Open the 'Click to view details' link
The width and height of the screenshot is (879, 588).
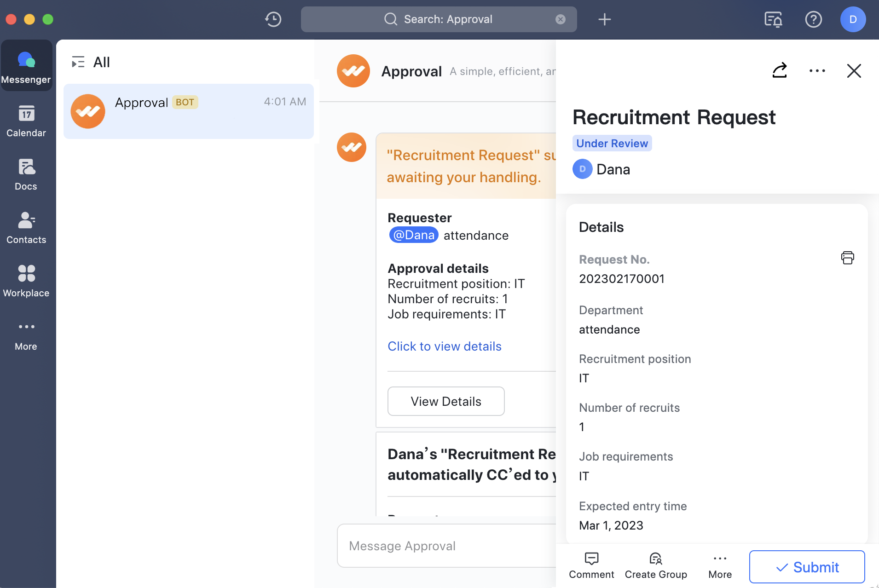pyautogui.click(x=444, y=346)
